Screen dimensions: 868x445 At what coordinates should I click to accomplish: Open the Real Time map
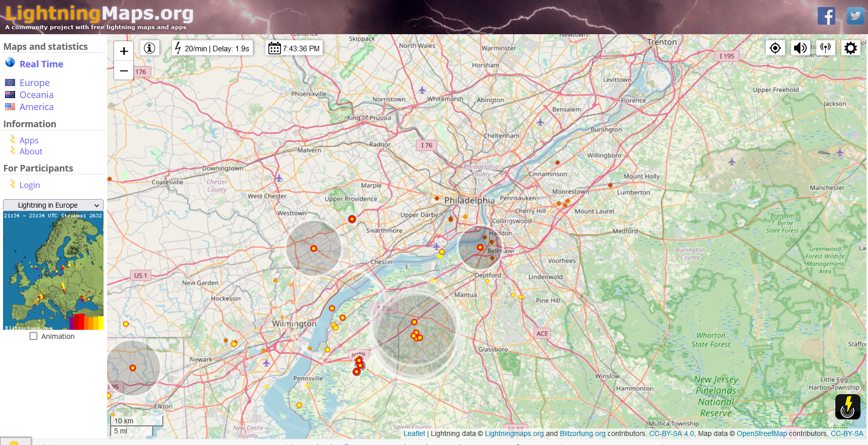click(x=41, y=64)
